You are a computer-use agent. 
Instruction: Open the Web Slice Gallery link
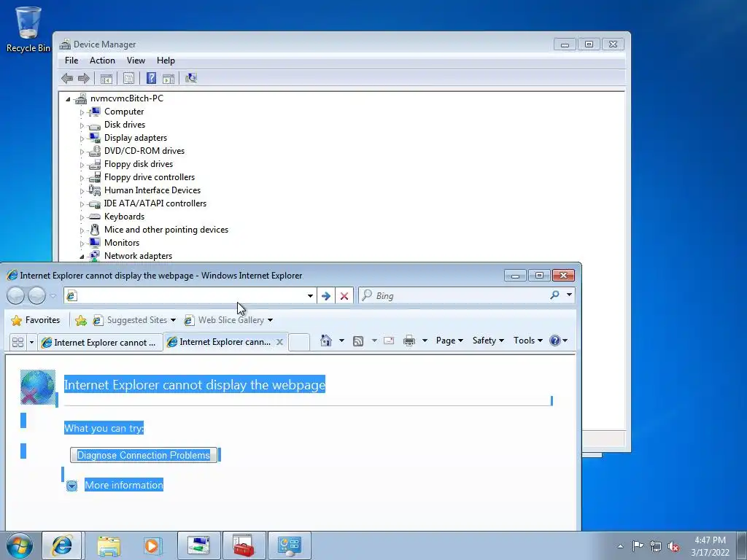pos(228,320)
